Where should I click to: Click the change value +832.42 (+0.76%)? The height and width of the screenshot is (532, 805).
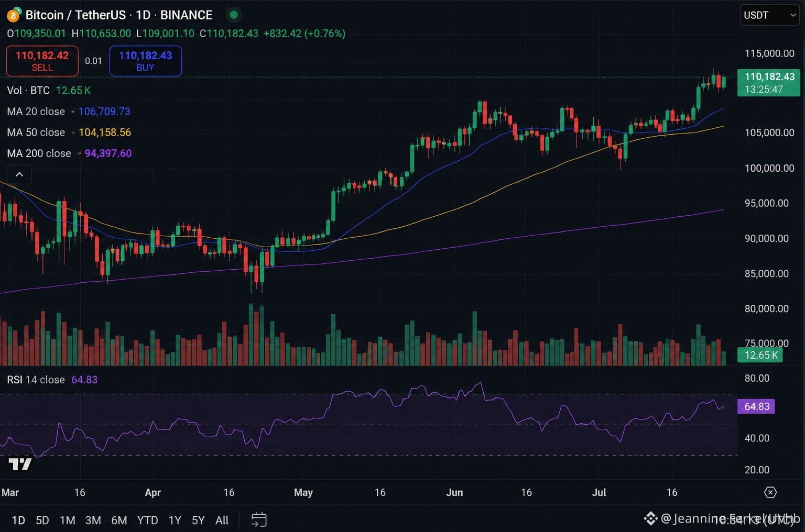[x=304, y=34]
